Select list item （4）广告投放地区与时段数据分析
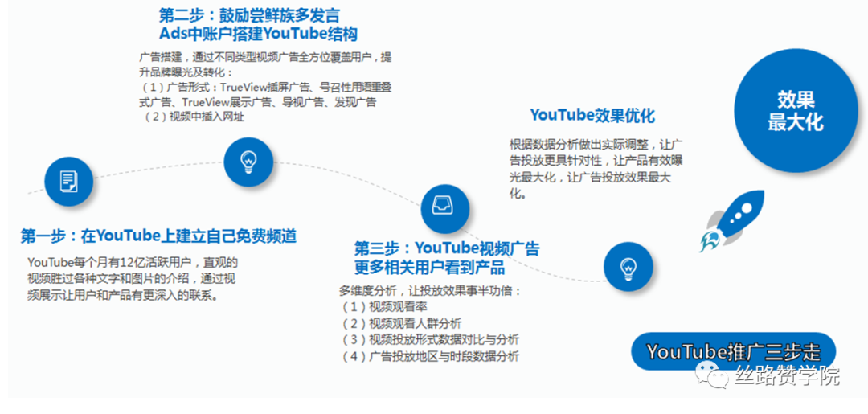 (x=429, y=357)
